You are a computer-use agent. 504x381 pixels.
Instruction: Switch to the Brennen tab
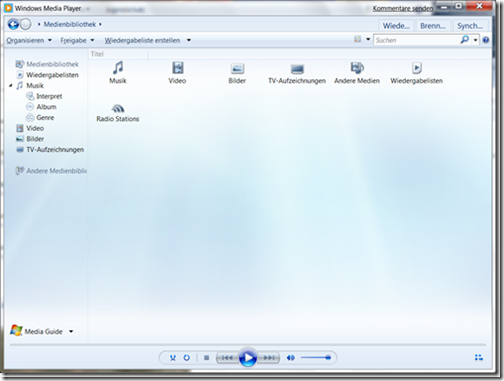pyautogui.click(x=433, y=26)
